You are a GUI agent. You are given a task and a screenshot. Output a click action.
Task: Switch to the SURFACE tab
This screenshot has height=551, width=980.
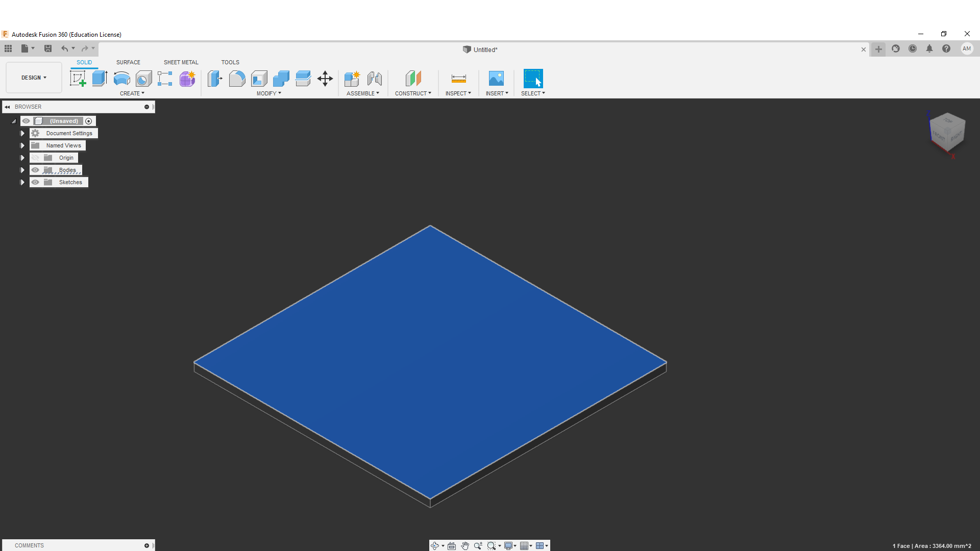point(128,62)
